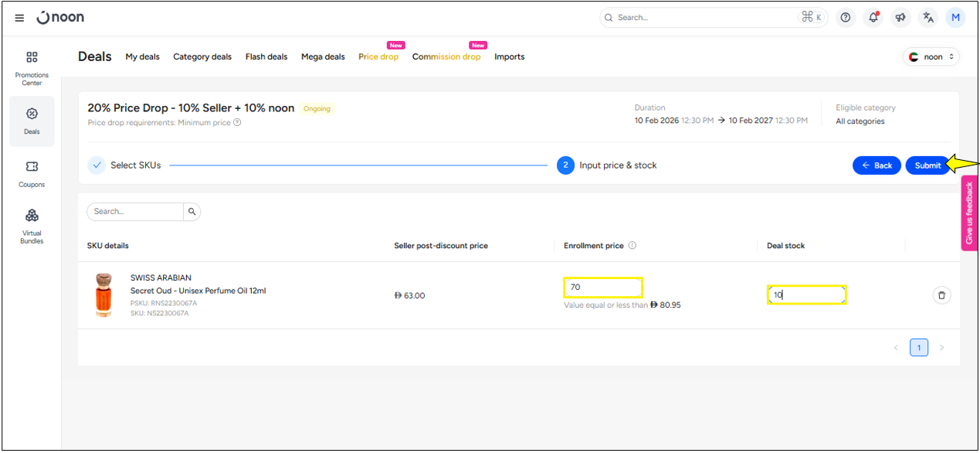
Task: Click the Submit button
Action: (x=927, y=165)
